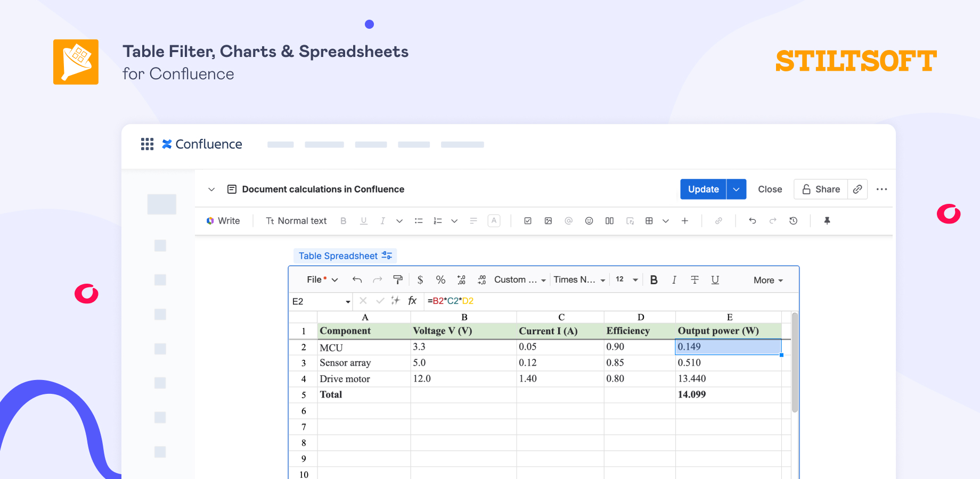Insert a column layout
980x479 pixels.
click(609, 221)
